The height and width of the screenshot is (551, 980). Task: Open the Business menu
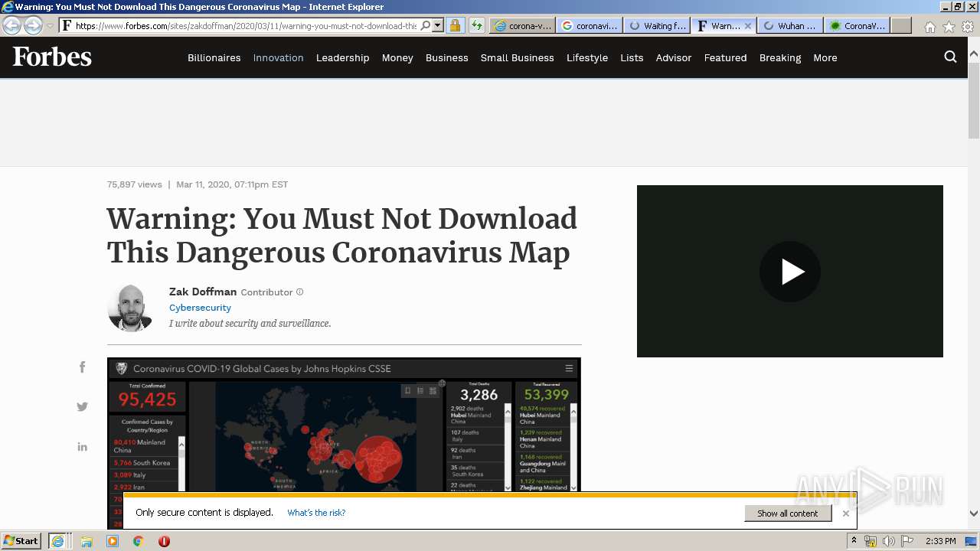(x=446, y=57)
